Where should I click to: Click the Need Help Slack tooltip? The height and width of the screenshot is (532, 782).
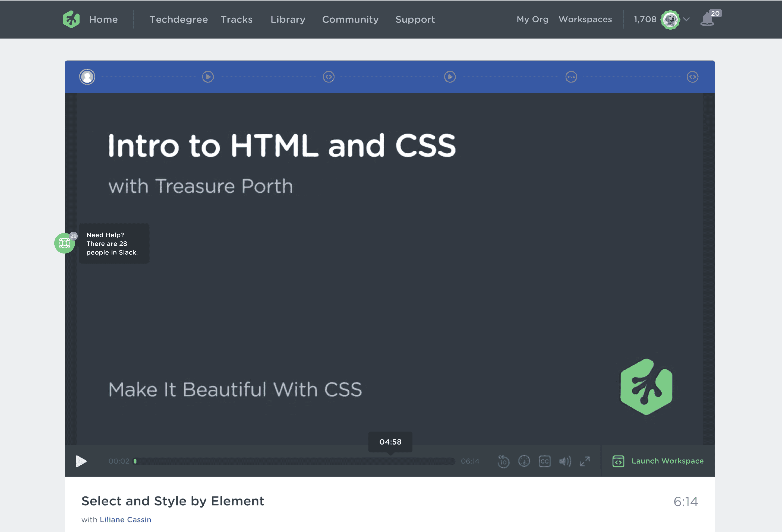click(114, 243)
